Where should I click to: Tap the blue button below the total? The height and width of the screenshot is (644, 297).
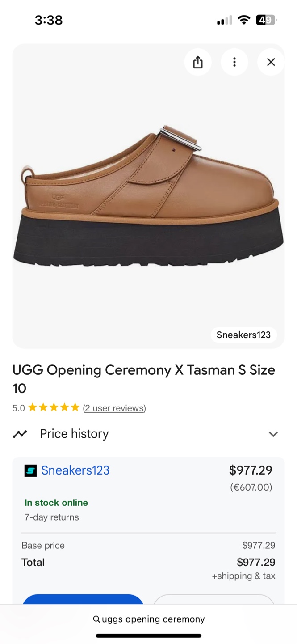pyautogui.click(x=83, y=599)
